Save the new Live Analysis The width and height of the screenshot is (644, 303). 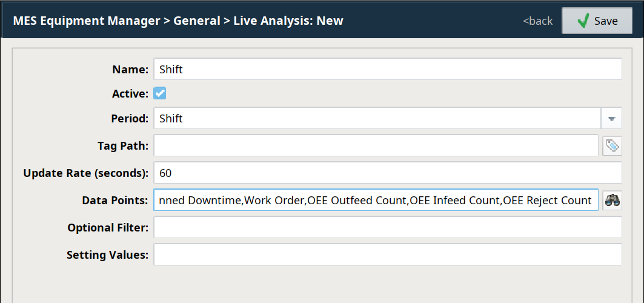pos(597,21)
